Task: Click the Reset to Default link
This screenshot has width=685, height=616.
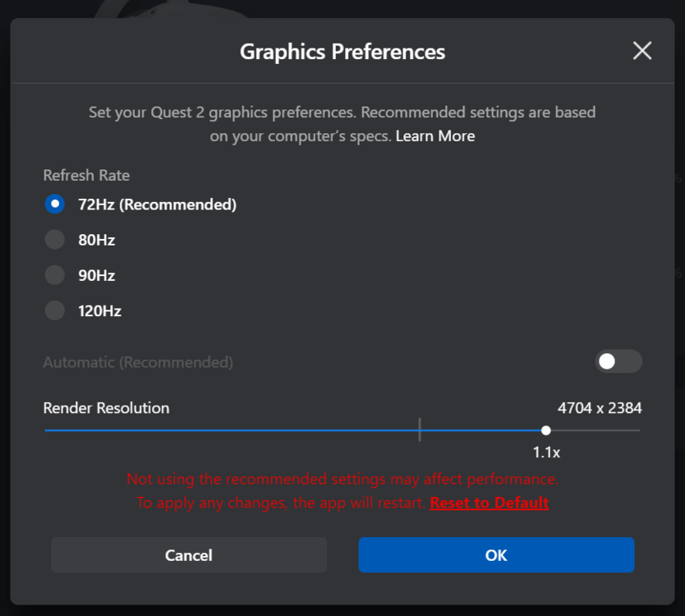Action: (x=489, y=502)
